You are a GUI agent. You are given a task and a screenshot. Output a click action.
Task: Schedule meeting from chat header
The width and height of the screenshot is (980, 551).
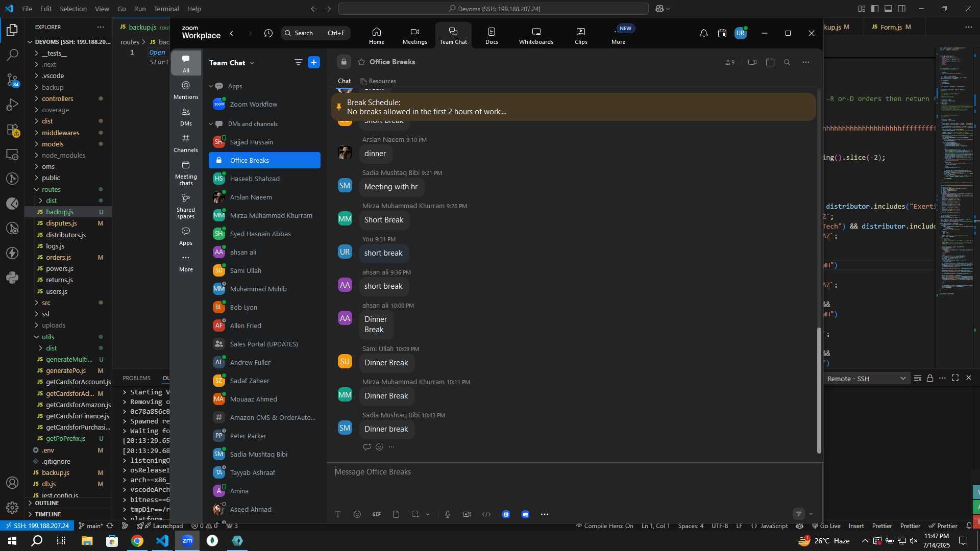click(x=770, y=62)
